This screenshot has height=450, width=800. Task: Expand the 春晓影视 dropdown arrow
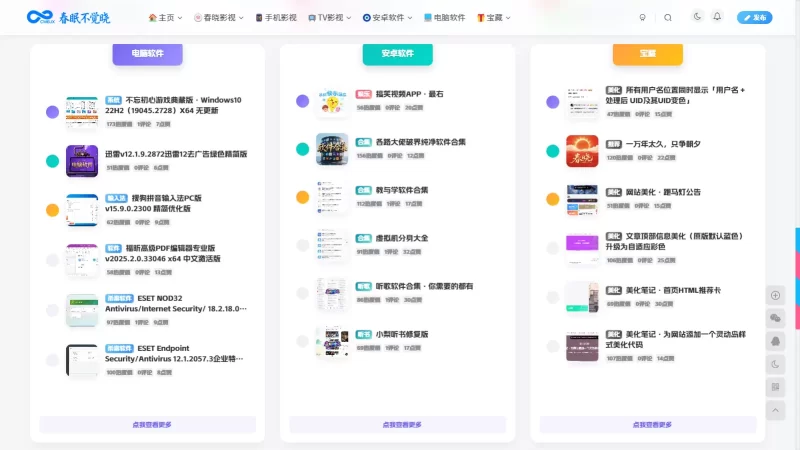click(x=241, y=18)
